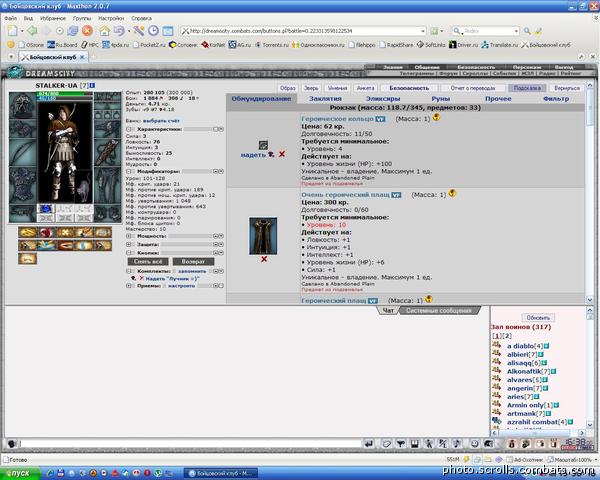This screenshot has width=600, height=480.
Task: Toggle the Кнопки section expander
Action: pyautogui.click(x=129, y=253)
